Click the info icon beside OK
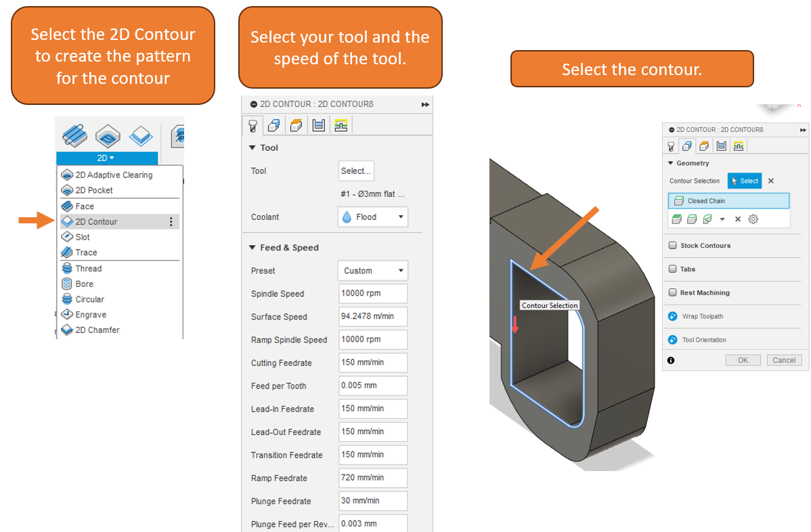 click(671, 360)
